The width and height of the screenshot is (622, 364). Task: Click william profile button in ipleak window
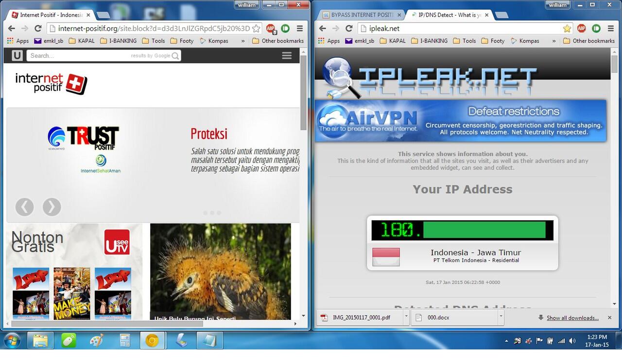tap(558, 5)
